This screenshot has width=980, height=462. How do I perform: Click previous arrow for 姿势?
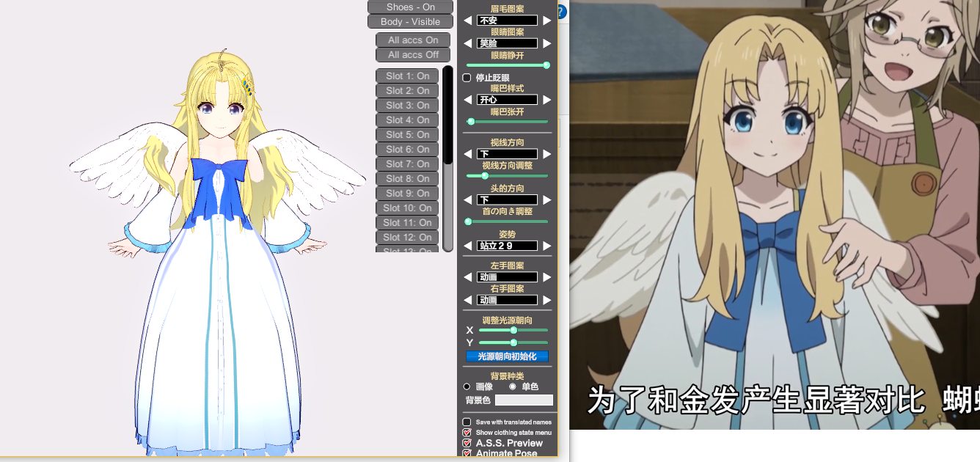[x=468, y=246]
